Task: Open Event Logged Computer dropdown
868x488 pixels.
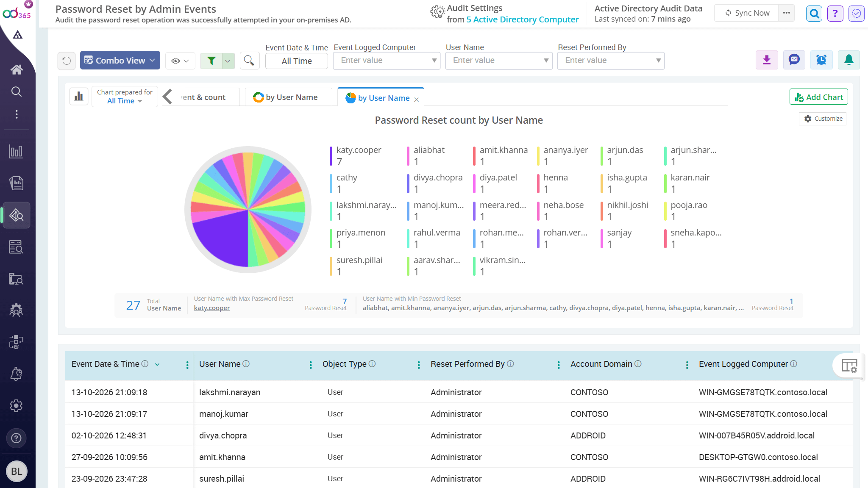Action: coord(387,61)
